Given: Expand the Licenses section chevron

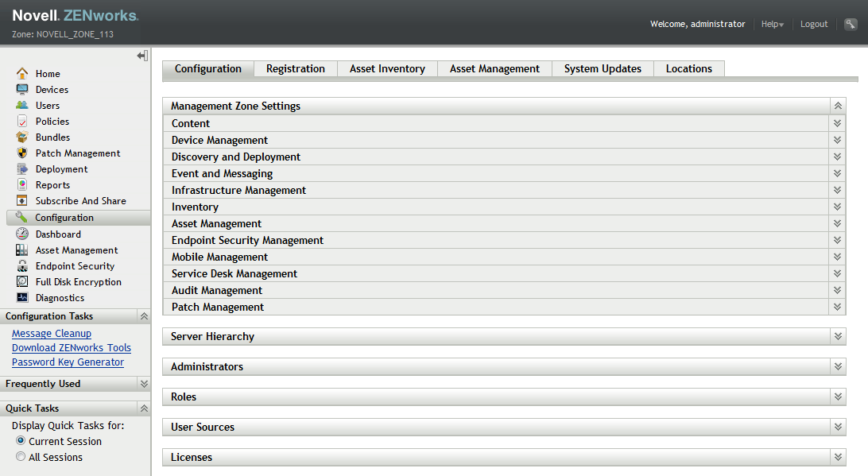Looking at the screenshot, I should 838,457.
